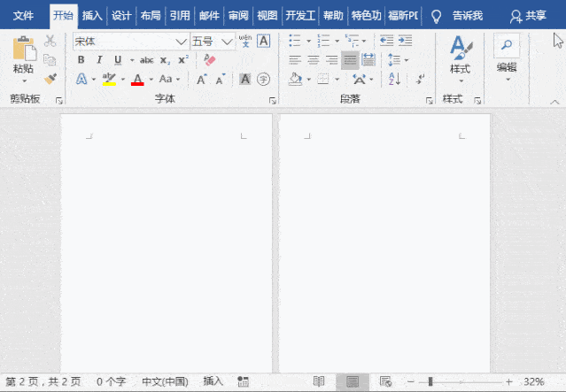Click the Increase Indent icon
The width and height of the screenshot is (566, 392).
pyautogui.click(x=406, y=41)
